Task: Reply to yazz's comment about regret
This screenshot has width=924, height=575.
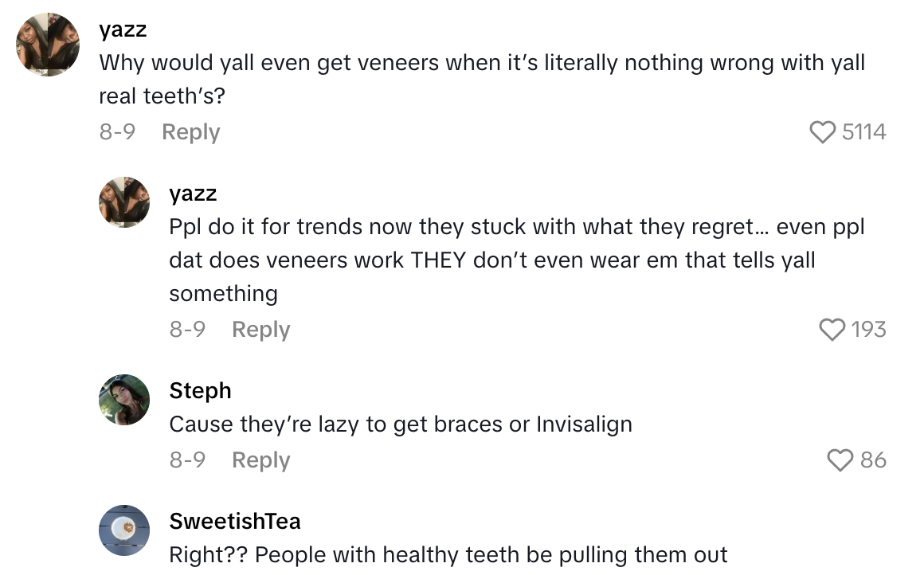Action: click(260, 330)
